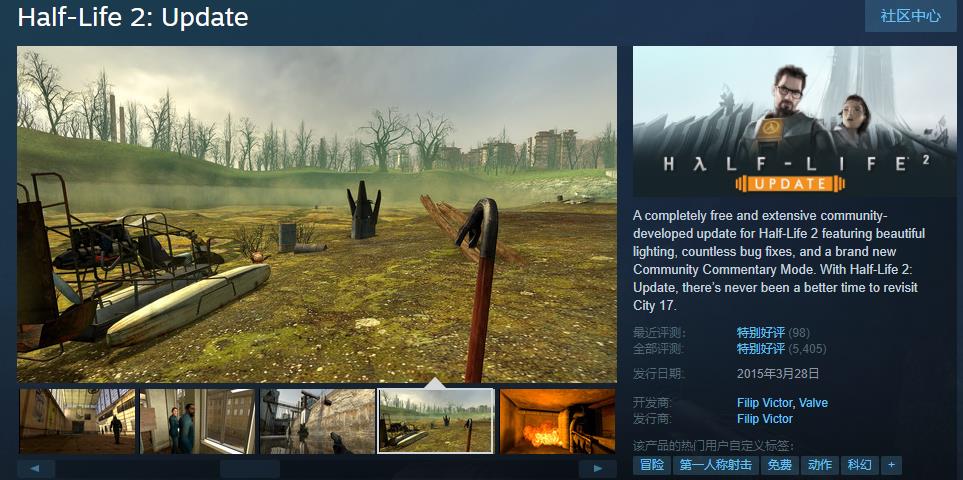Click the 开发商 label
The height and width of the screenshot is (480, 963).
tap(653, 403)
